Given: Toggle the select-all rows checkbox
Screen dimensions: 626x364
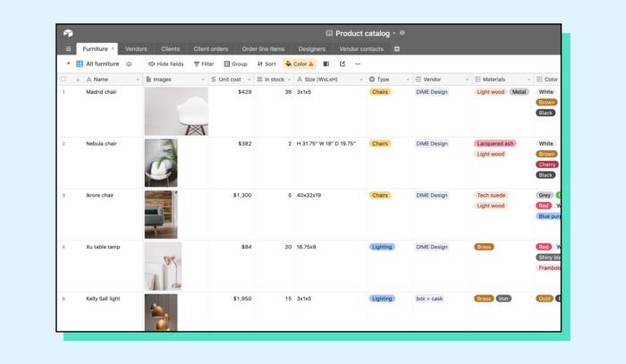Looking at the screenshot, I should pyautogui.click(x=63, y=79).
